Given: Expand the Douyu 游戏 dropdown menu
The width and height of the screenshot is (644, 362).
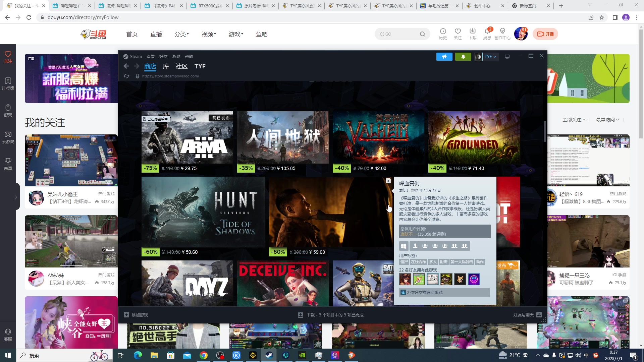Looking at the screenshot, I should (236, 34).
